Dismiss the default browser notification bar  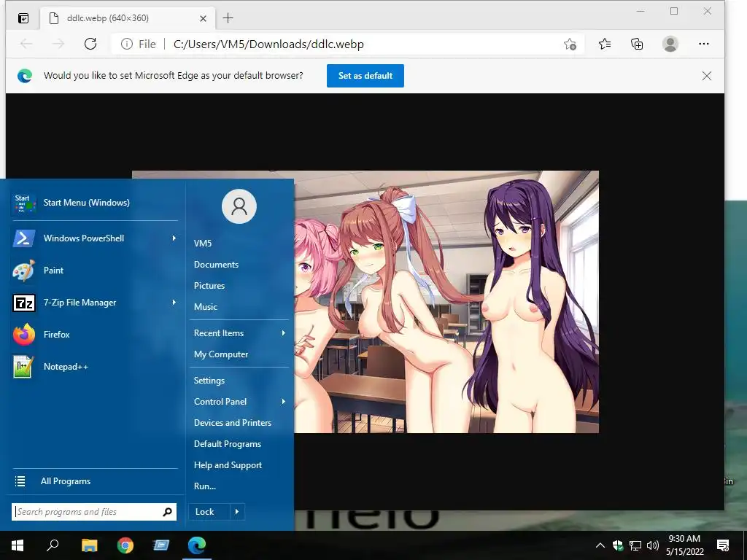click(706, 76)
